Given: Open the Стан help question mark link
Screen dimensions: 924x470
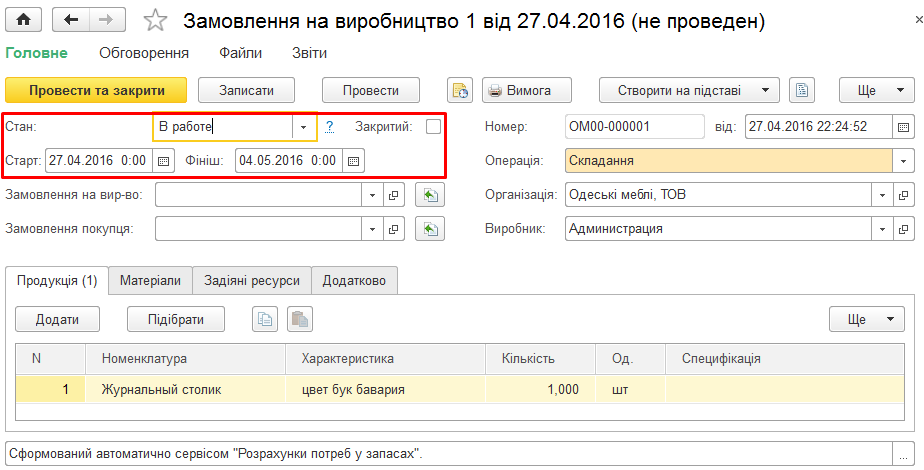Looking at the screenshot, I should click(329, 127).
